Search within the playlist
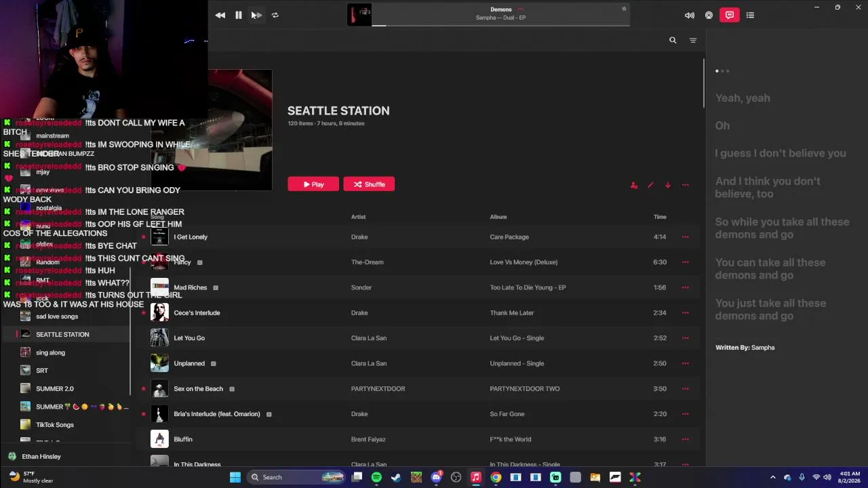This screenshot has height=488, width=868. coord(673,40)
